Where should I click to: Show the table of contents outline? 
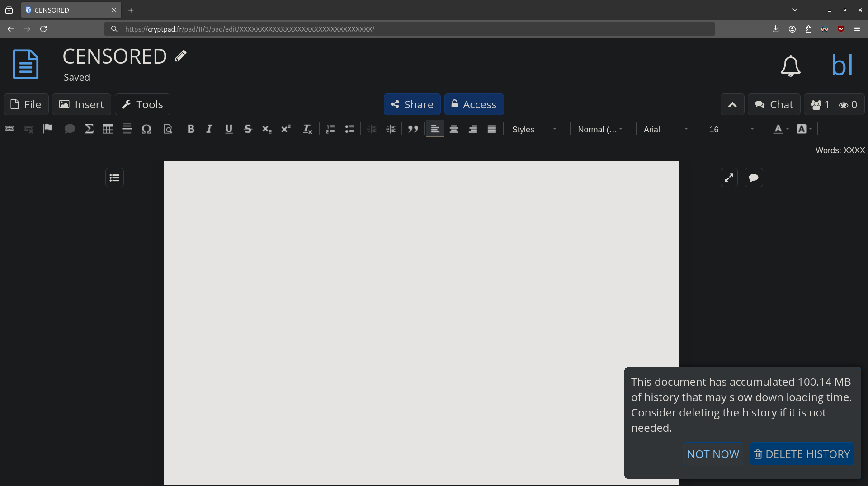click(x=114, y=178)
